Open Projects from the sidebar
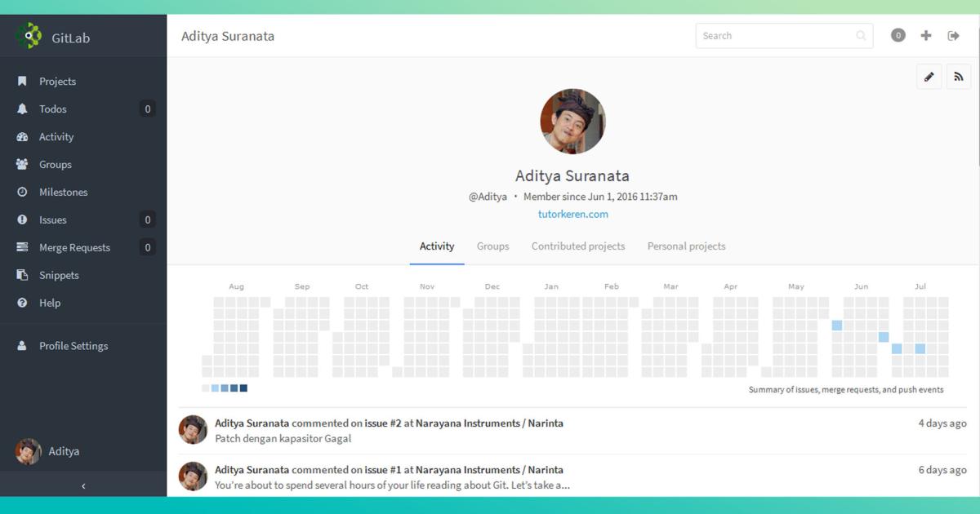The width and height of the screenshot is (980, 514). pyautogui.click(x=57, y=82)
